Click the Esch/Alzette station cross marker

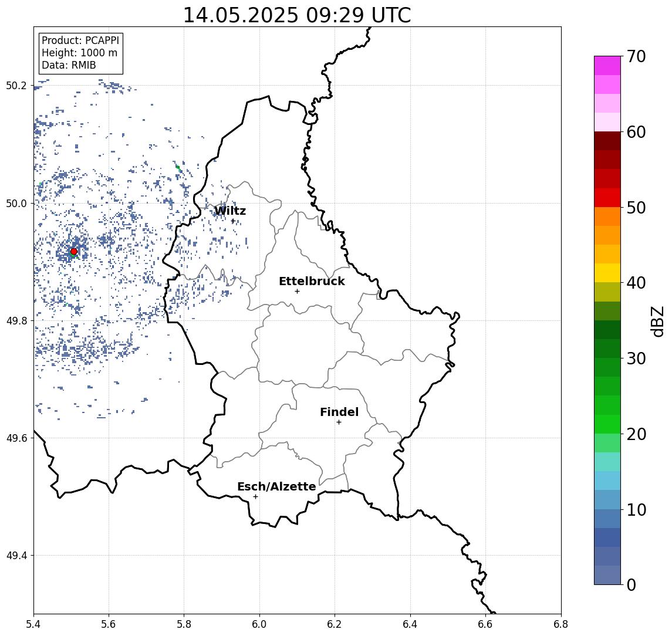pos(255,497)
